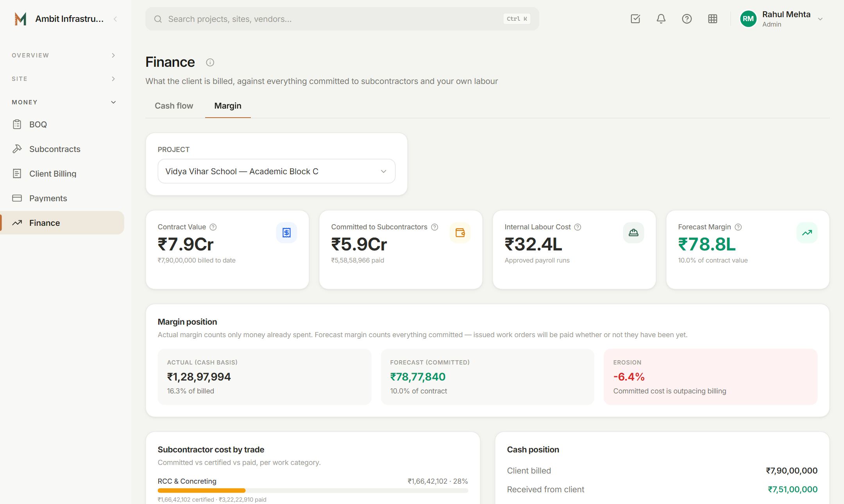
Task: Open the Project dropdown selector
Action: 276,171
